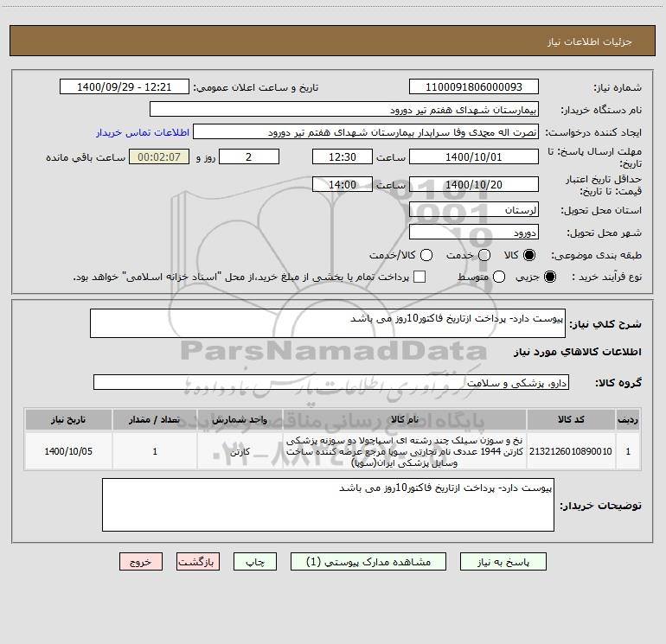This screenshot has height=644, width=666.
Task: Select the جزیی purchase type radio
Action: pyautogui.click(x=550, y=277)
